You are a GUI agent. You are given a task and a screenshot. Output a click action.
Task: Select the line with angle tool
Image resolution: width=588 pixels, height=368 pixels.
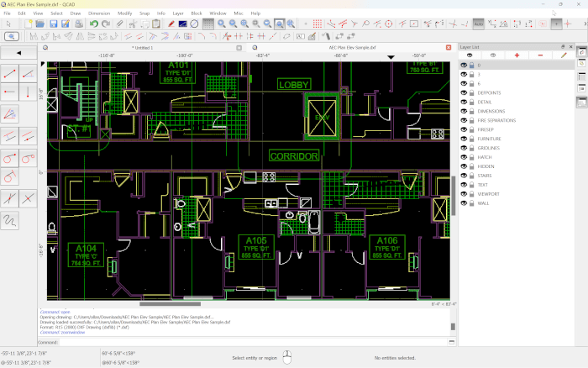point(28,74)
